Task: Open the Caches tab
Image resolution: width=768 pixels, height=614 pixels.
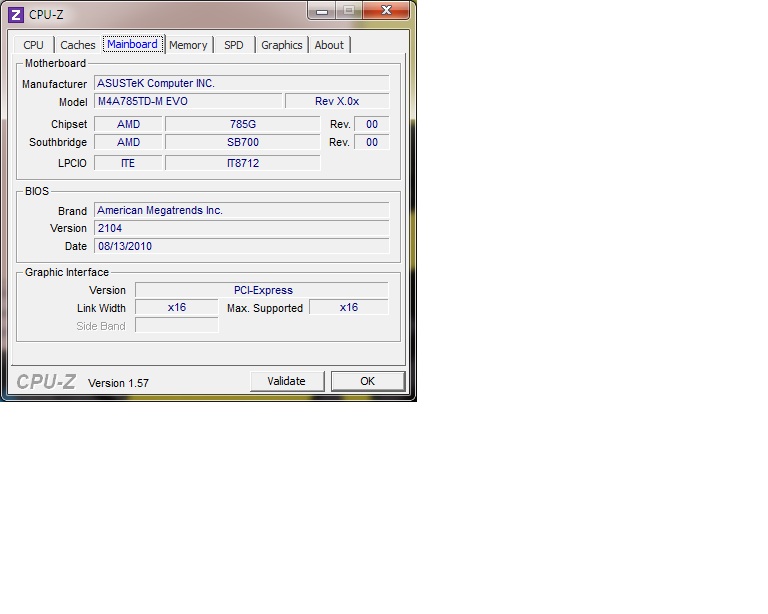Action: [x=77, y=45]
